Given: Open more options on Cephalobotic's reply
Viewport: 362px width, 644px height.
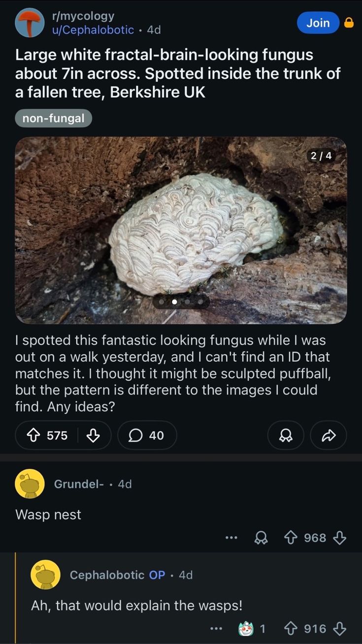Looking at the screenshot, I should tap(215, 628).
